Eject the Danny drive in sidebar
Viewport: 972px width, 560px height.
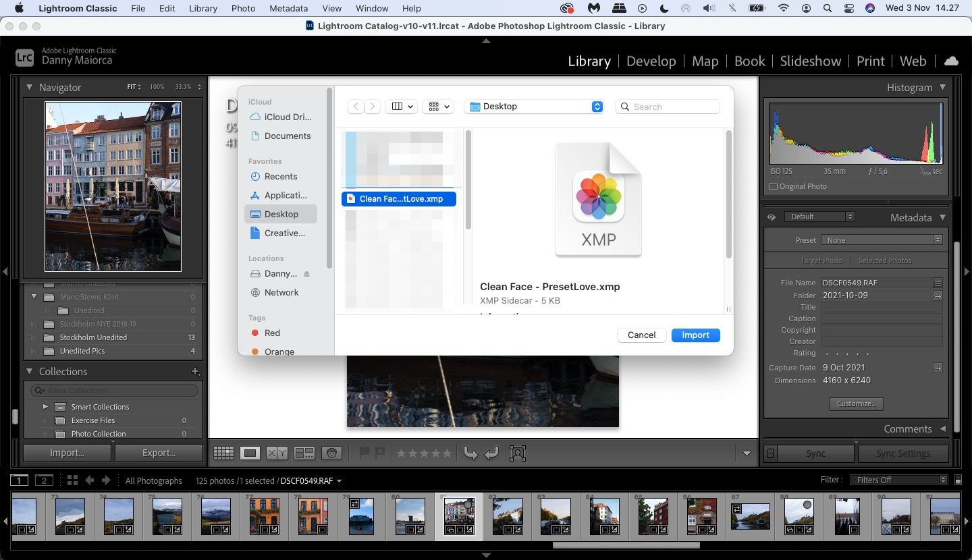point(306,274)
